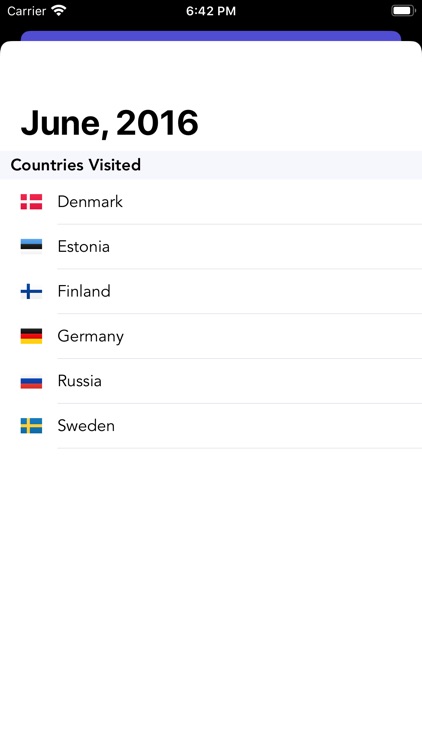Viewport: 422px width, 750px height.
Task: Tap the Germany flag icon
Action: [x=31, y=336]
